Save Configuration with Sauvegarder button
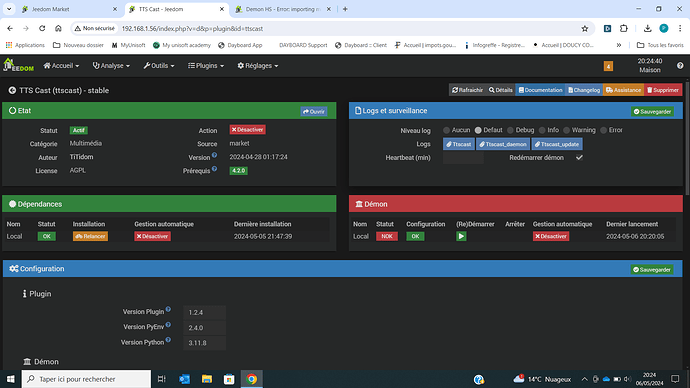 (x=652, y=269)
